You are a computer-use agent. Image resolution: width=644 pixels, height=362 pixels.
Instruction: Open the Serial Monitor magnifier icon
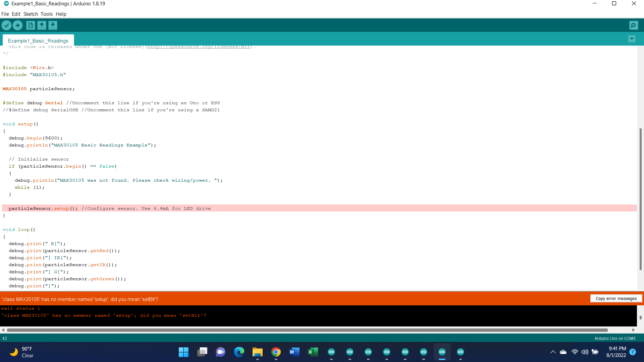(634, 25)
